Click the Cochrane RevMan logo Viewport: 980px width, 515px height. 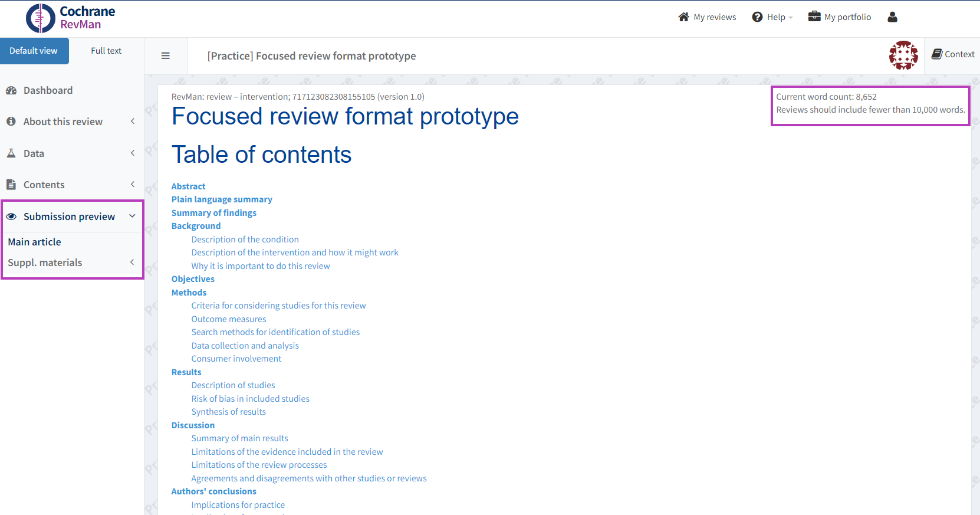click(x=71, y=18)
